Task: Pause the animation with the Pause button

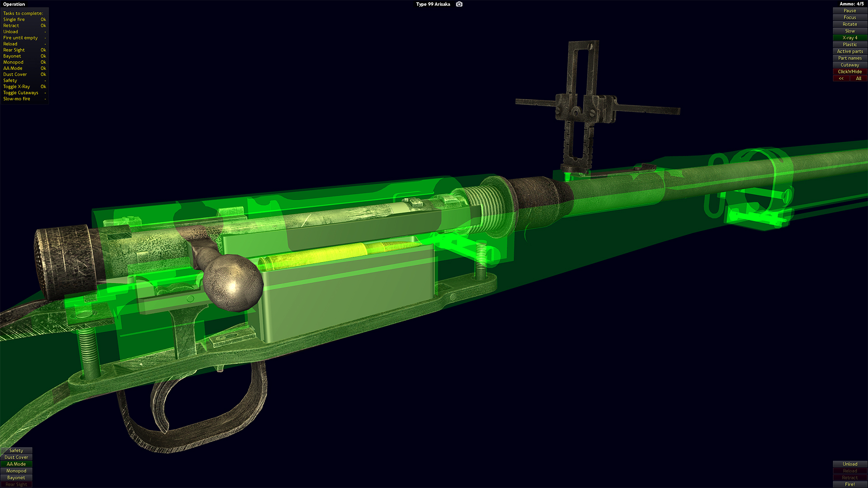Action: coord(849,10)
